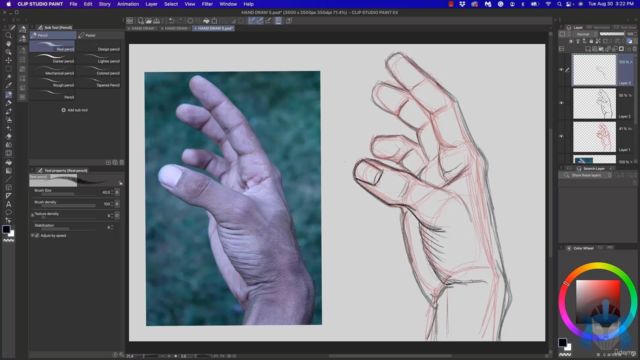
Task: Click the Fill command icon in command bar
Action: click(x=206, y=21)
